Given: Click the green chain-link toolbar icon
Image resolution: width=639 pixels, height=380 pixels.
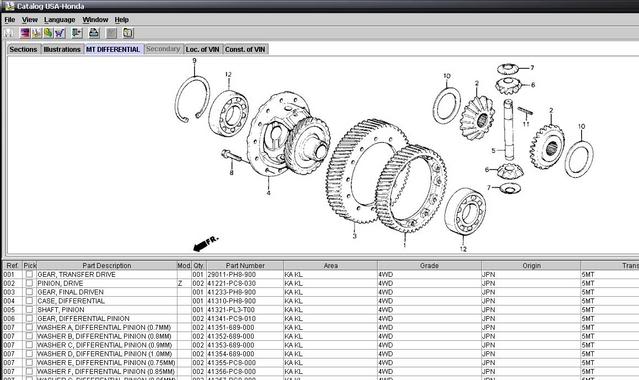Looking at the screenshot, I should (x=48, y=33).
